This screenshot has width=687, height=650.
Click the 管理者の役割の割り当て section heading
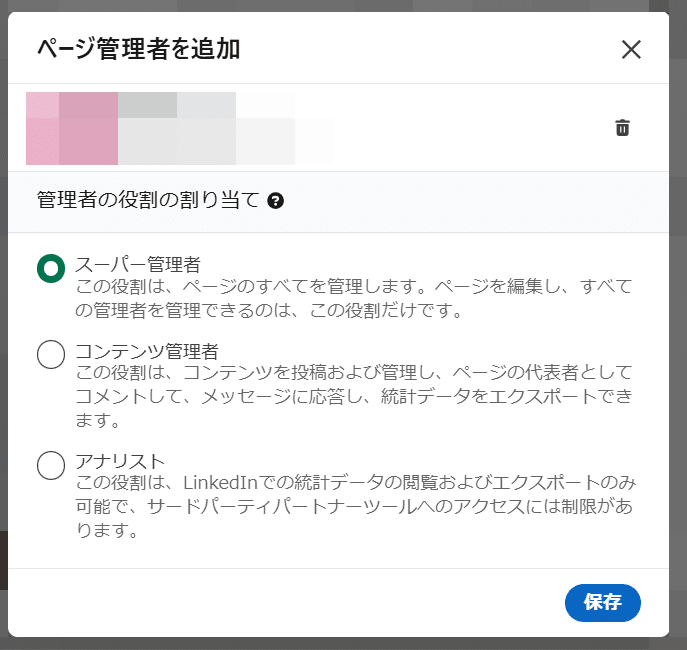tap(148, 201)
